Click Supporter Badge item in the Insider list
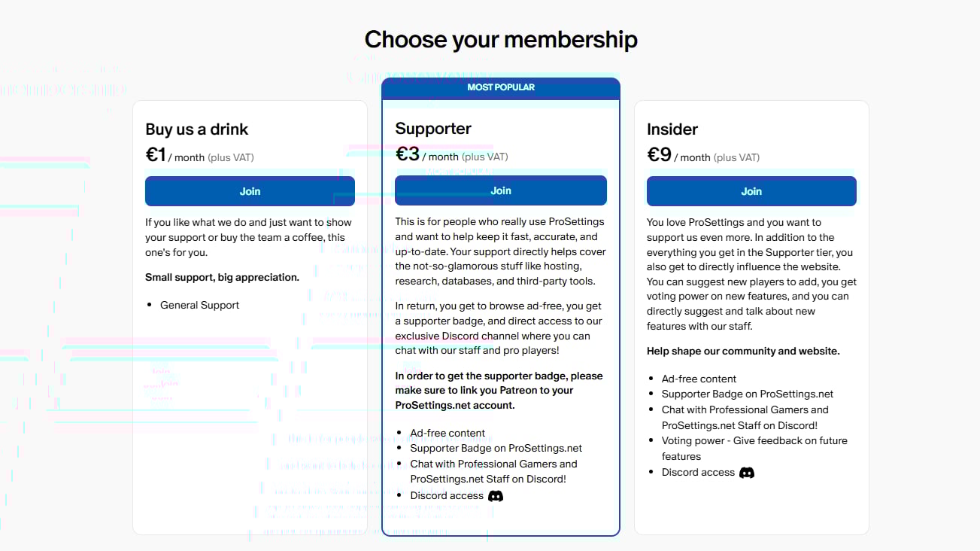Image resolution: width=980 pixels, height=551 pixels. click(x=747, y=394)
